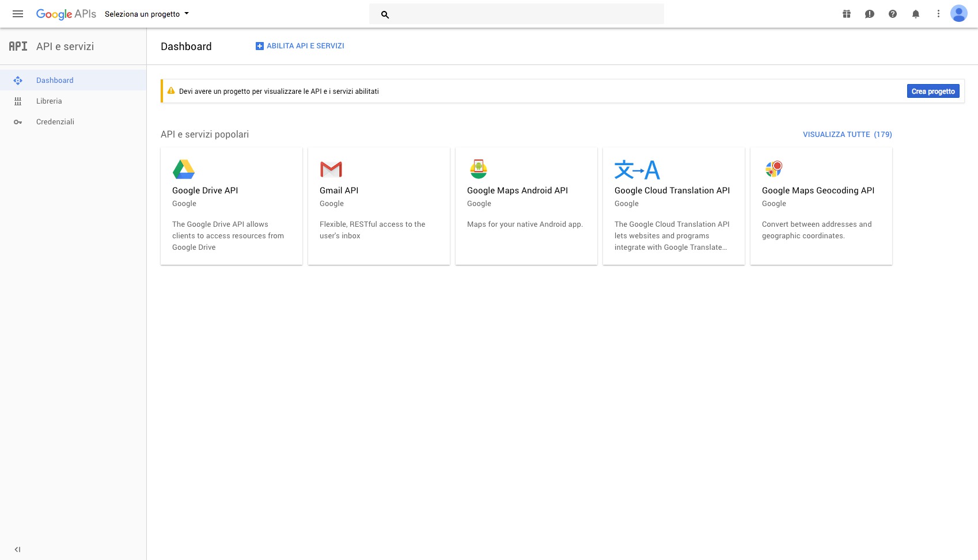This screenshot has height=560, width=978.
Task: Open Visualizza tutte (179) link
Action: tap(847, 135)
